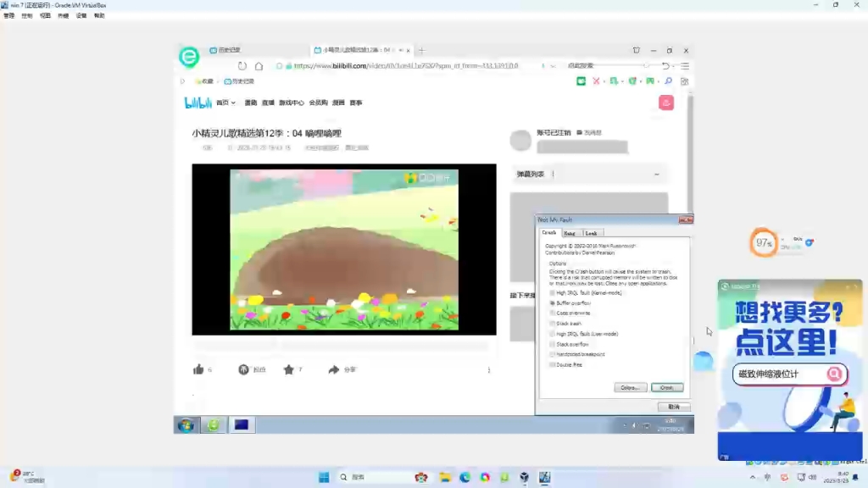Open 赛事 in bilibili navigation
Image resolution: width=868 pixels, height=488 pixels.
click(356, 103)
